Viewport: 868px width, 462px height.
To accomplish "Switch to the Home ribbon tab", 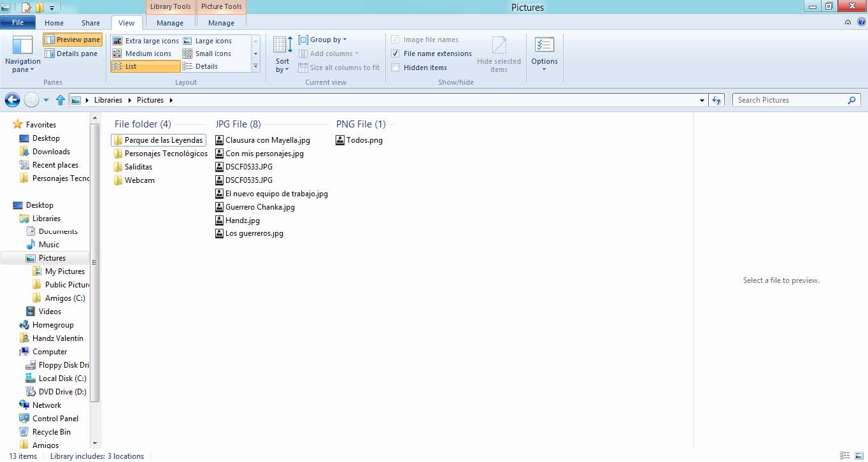I will click(54, 23).
